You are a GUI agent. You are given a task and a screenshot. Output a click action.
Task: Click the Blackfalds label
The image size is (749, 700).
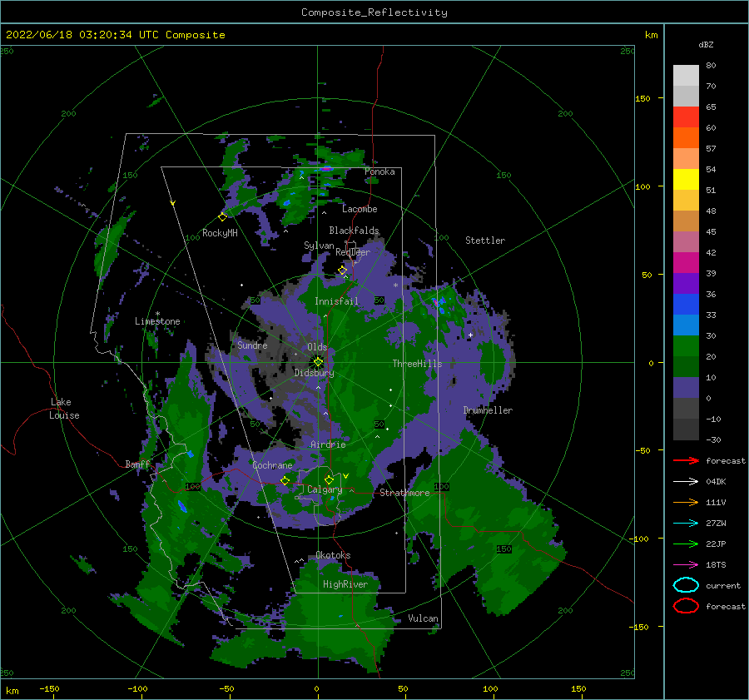click(x=354, y=231)
